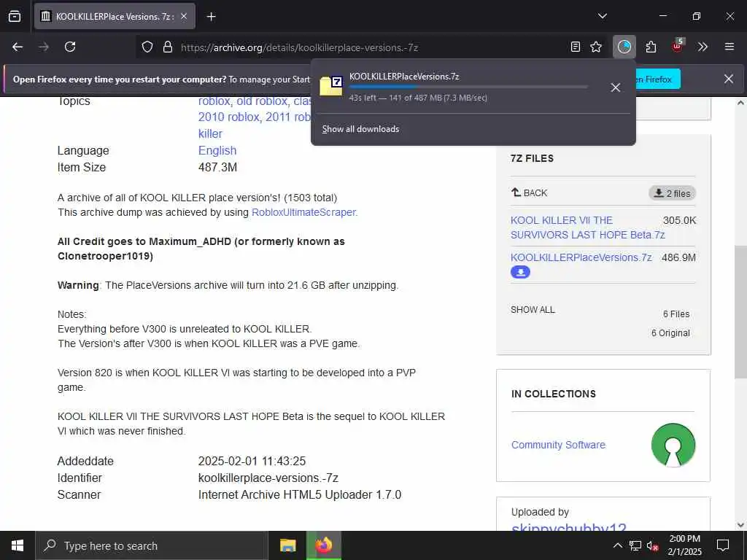Screen dimensions: 747x560
Task: Click the 7z file icon in downloads panel
Action: point(331,86)
